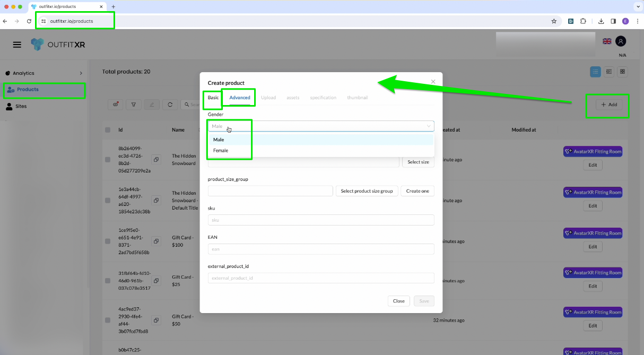The height and width of the screenshot is (355, 644).
Task: Copy the Id of The Hidden Snowboard
Action: 156,159
